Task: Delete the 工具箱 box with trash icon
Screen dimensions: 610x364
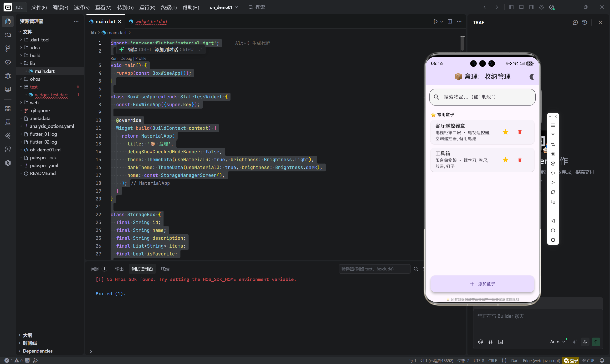Action: click(520, 160)
